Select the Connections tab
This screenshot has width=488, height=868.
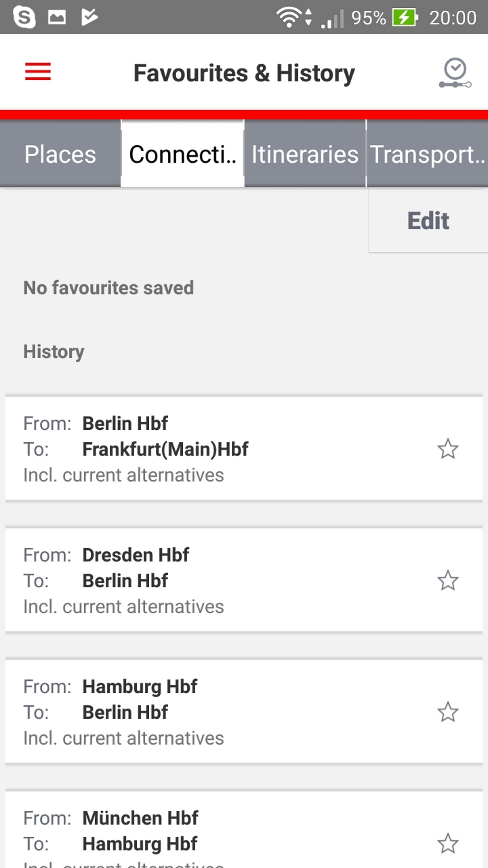182,155
